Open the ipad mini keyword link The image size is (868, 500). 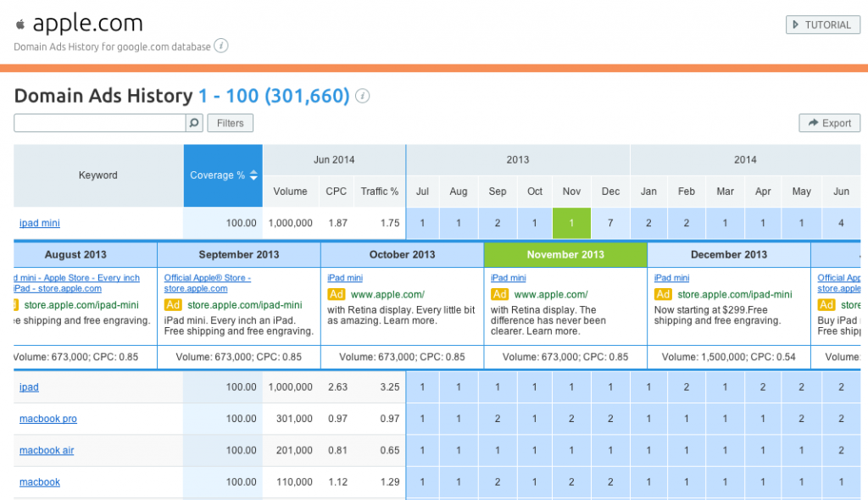tap(40, 223)
